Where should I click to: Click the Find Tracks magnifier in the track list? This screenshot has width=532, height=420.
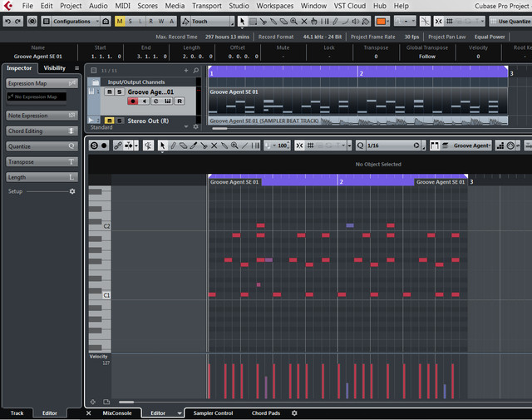click(196, 71)
